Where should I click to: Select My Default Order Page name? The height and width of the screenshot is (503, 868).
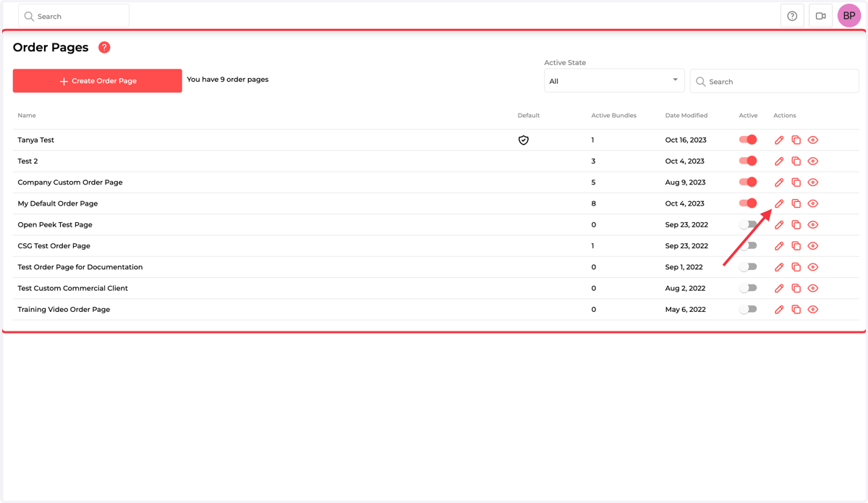point(58,203)
